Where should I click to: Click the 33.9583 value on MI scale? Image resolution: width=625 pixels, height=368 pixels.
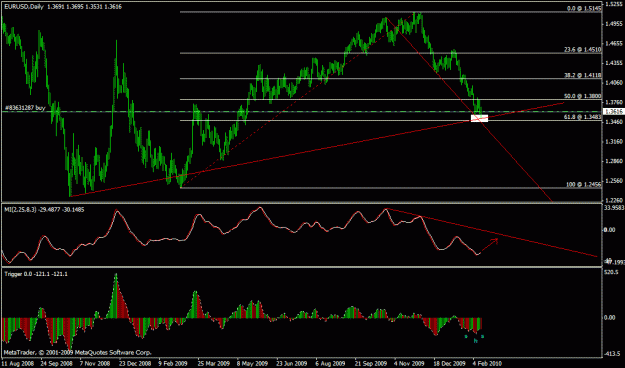[x=614, y=207]
